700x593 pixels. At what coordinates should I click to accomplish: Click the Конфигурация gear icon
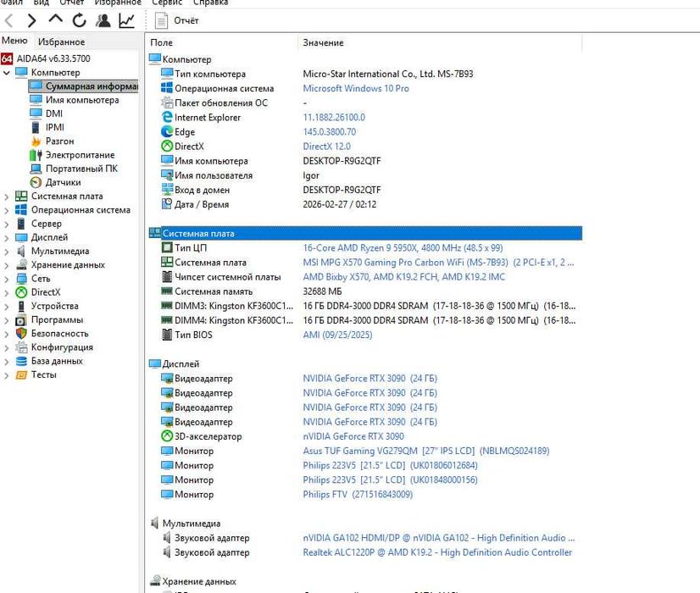click(21, 347)
